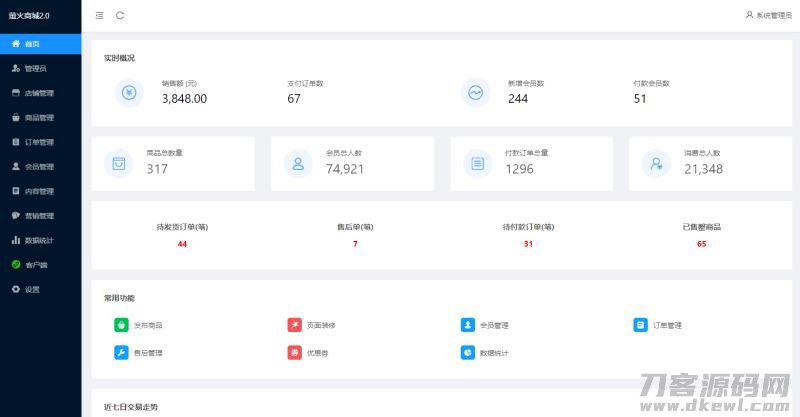Click the red 65 under 已售罄商品
Image resolution: width=800 pixels, height=417 pixels.
point(702,244)
